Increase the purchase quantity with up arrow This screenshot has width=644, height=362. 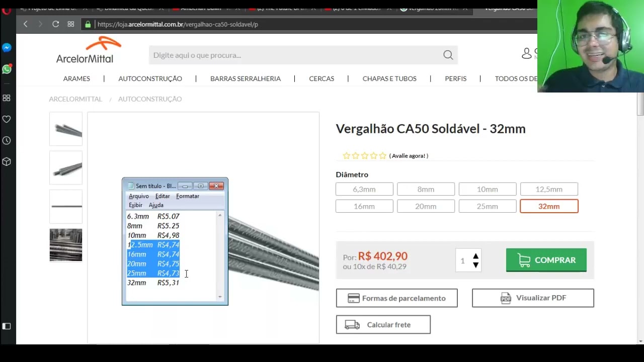475,256
